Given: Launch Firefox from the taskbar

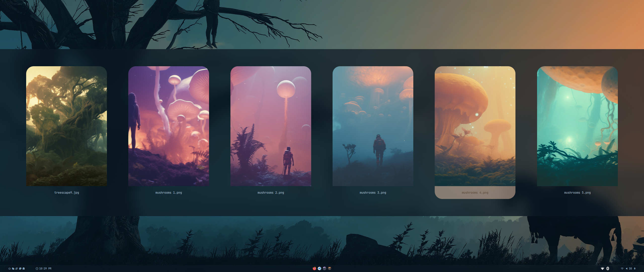Looking at the screenshot, I should coord(314,268).
